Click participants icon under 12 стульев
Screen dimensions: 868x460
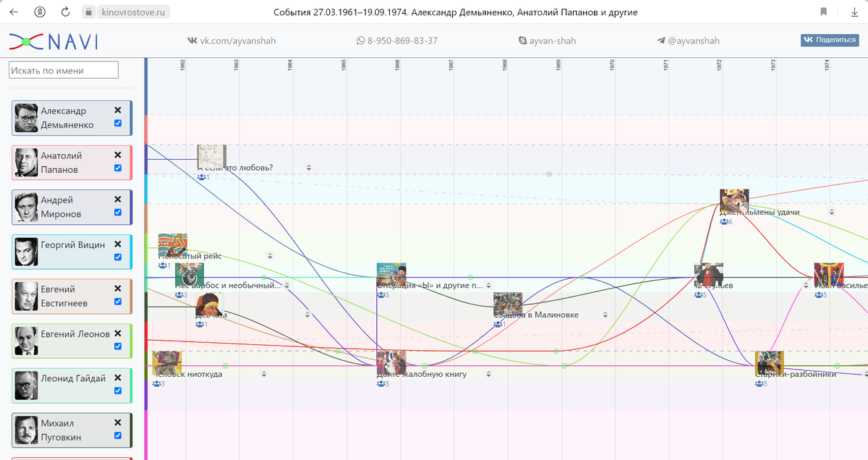tap(700, 295)
